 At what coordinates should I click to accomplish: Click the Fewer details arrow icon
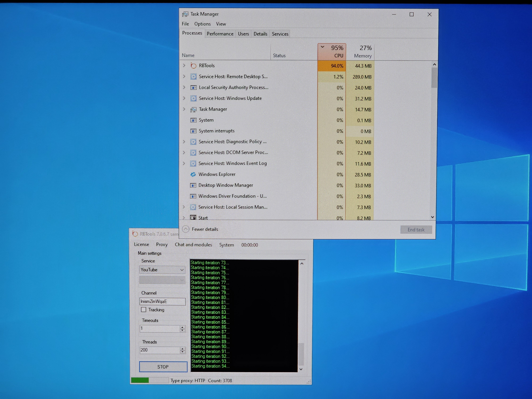coord(186,229)
